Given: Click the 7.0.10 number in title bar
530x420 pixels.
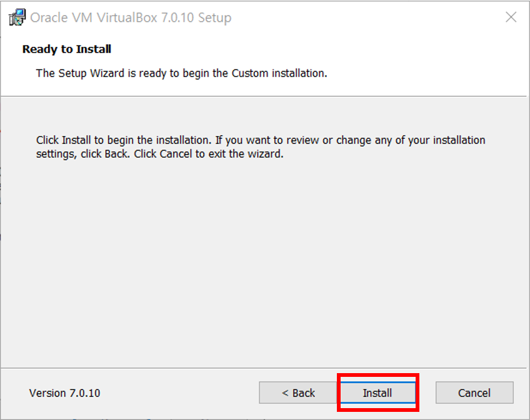Looking at the screenshot, I should [177, 17].
